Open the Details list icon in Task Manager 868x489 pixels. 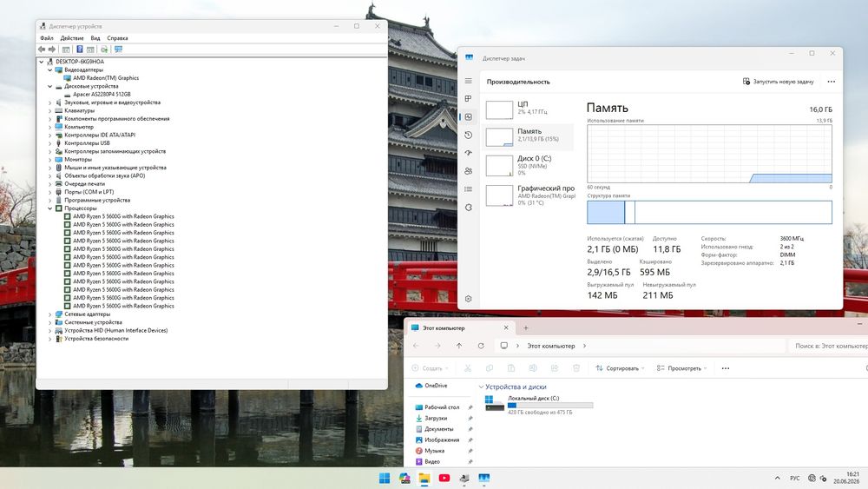click(469, 189)
